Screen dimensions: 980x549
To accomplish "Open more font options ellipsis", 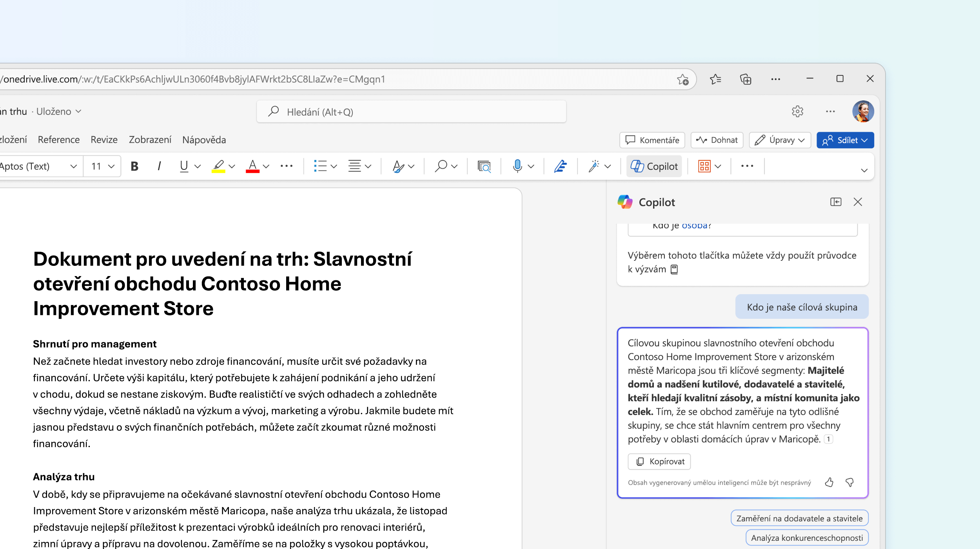I will 287,166.
